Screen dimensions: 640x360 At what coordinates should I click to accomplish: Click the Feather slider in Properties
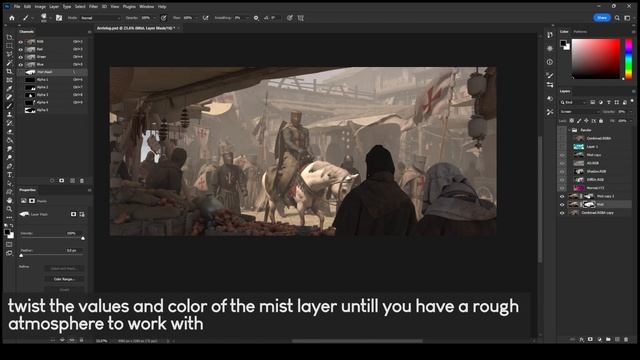tap(52, 255)
